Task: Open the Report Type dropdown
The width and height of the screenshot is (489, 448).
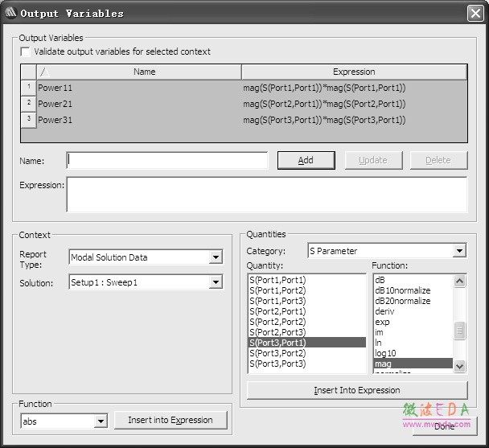Action: click(216, 258)
